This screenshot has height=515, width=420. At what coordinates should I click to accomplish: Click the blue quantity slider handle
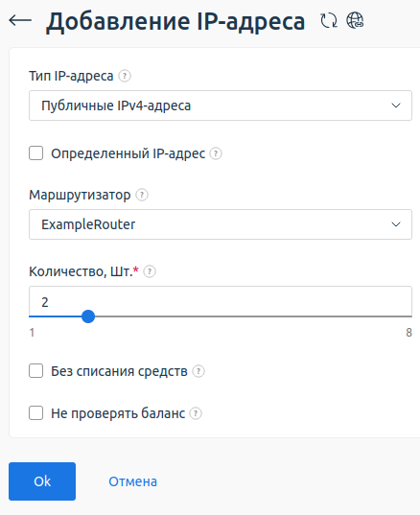coord(88,316)
